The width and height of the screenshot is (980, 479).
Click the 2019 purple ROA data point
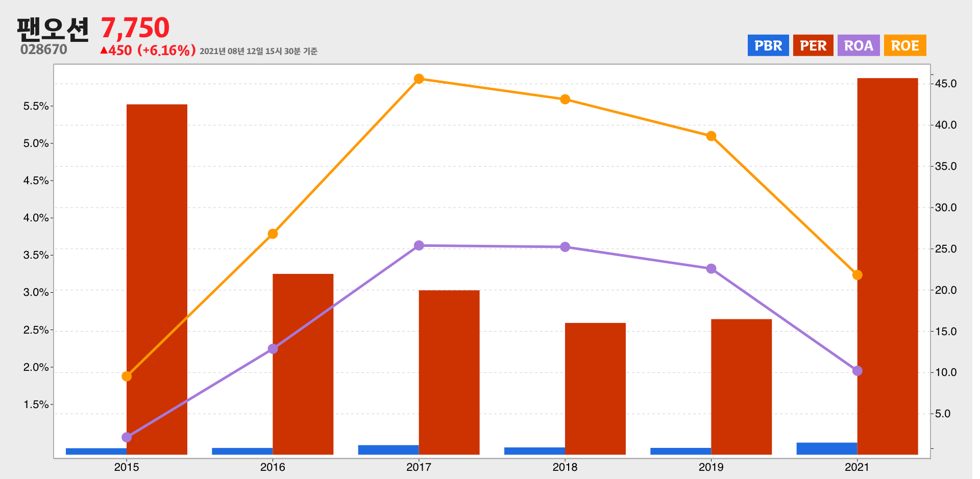coord(711,269)
